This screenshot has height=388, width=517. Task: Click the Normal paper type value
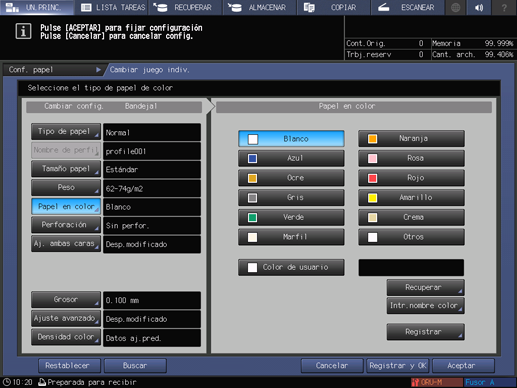[152, 132]
